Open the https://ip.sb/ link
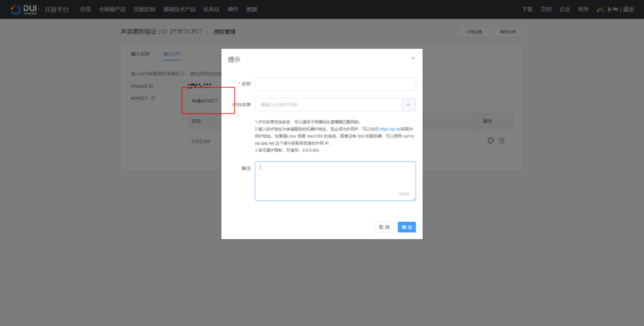The image size is (644, 326). (389, 129)
